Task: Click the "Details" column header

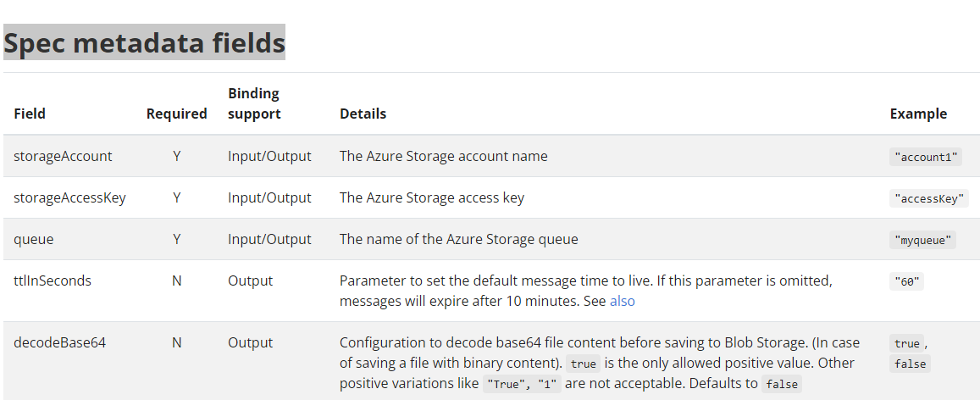Action: [x=363, y=114]
